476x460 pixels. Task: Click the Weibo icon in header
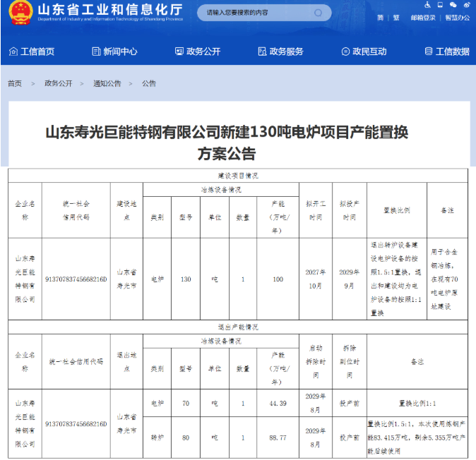[x=467, y=4]
